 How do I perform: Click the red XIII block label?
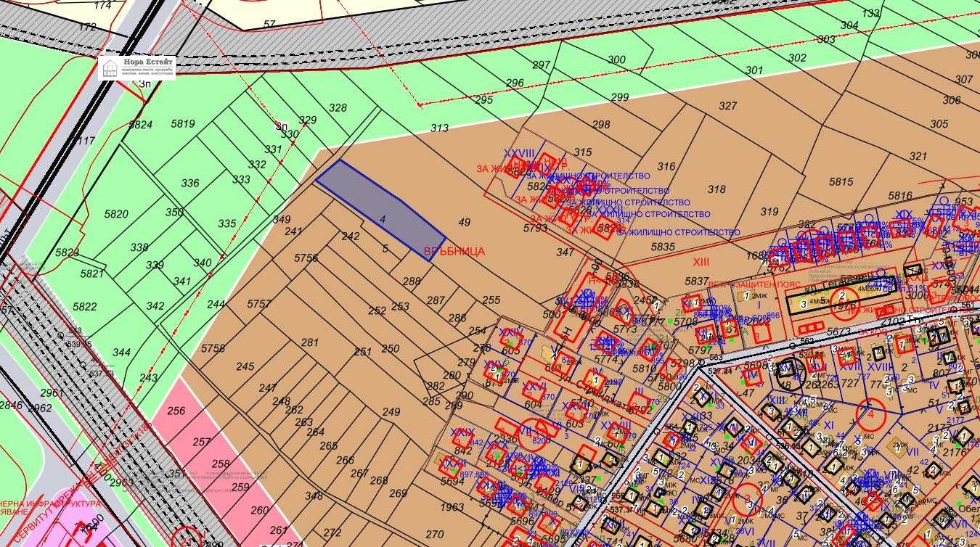coord(701,262)
